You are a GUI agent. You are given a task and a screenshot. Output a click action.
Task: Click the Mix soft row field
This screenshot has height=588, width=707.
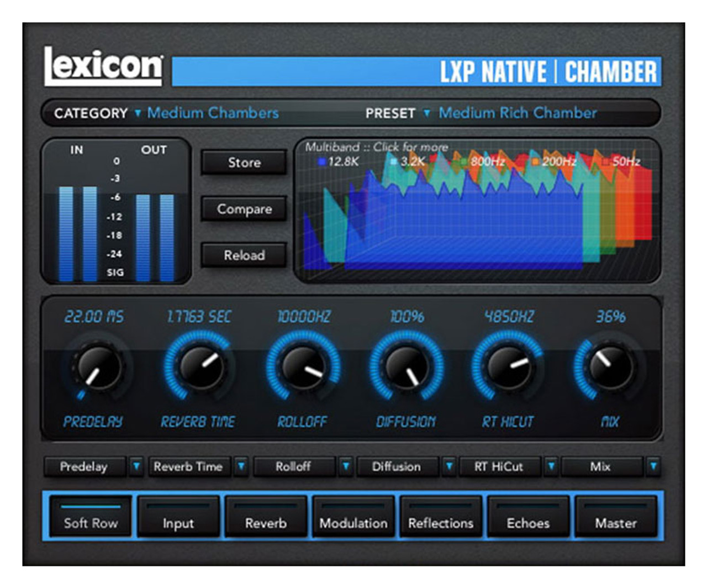602,466
